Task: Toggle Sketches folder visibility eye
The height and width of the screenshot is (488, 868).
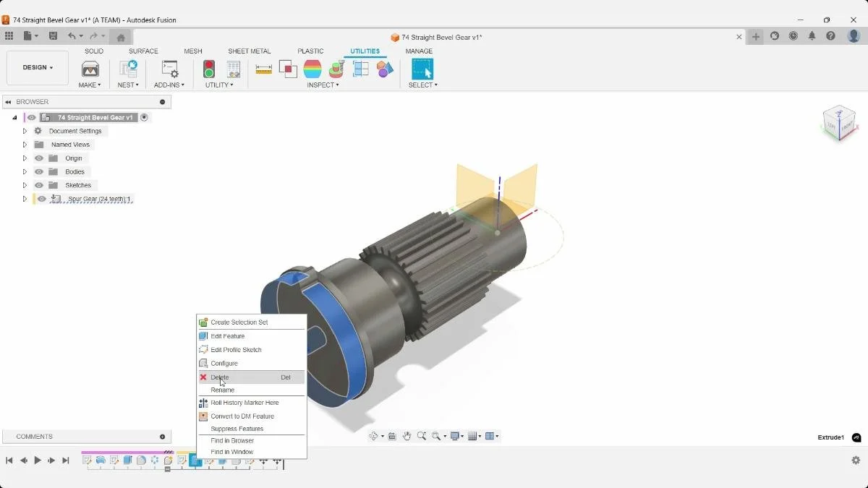Action: [39, 185]
